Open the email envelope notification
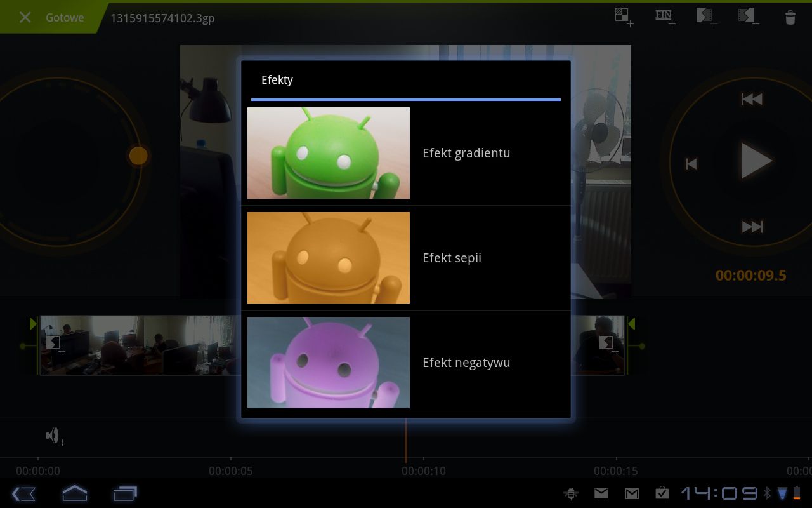The height and width of the screenshot is (508, 812). coord(601,493)
